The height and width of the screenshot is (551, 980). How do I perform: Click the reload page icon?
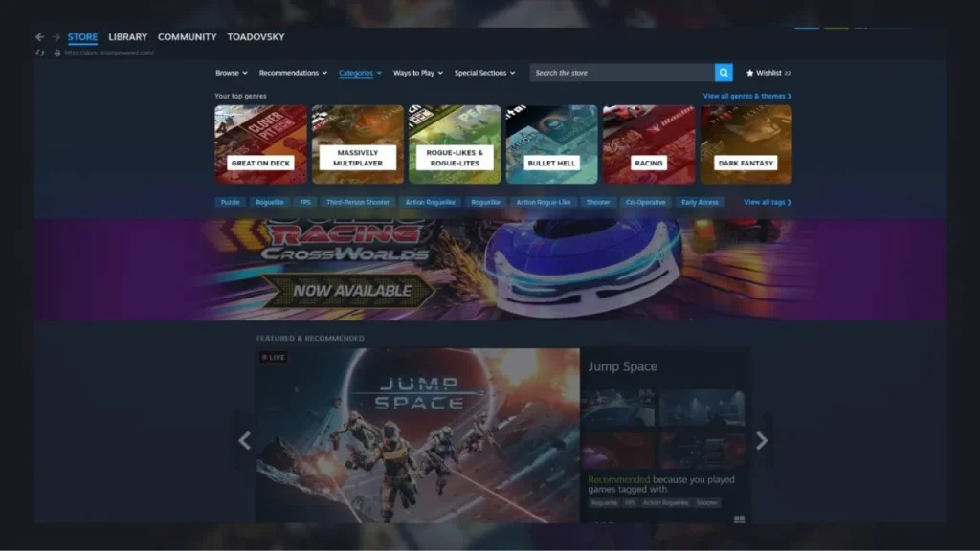pyautogui.click(x=40, y=53)
